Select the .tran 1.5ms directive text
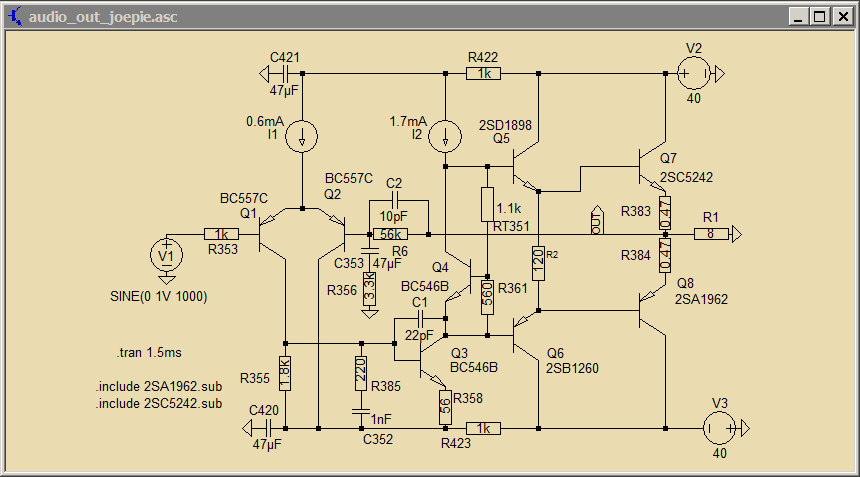This screenshot has height=477, width=860. 148,353
